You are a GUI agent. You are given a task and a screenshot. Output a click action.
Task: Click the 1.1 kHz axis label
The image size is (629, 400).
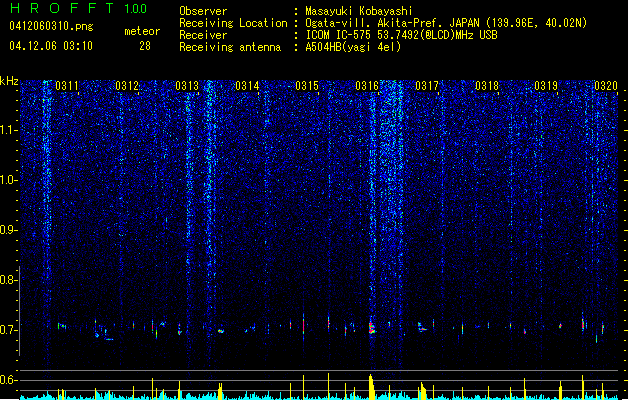pyautogui.click(x=8, y=130)
